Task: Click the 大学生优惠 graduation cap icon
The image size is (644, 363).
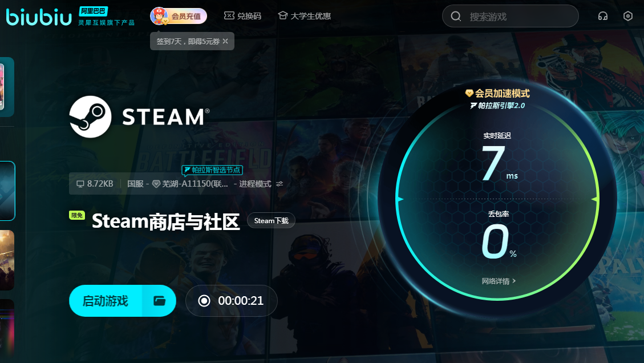Action: (282, 15)
